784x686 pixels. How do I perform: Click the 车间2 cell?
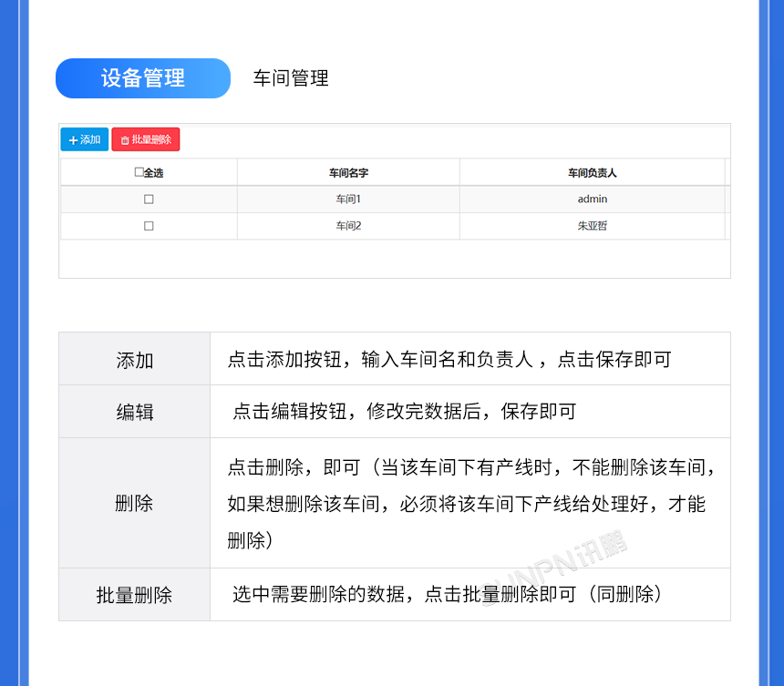pyautogui.click(x=348, y=226)
